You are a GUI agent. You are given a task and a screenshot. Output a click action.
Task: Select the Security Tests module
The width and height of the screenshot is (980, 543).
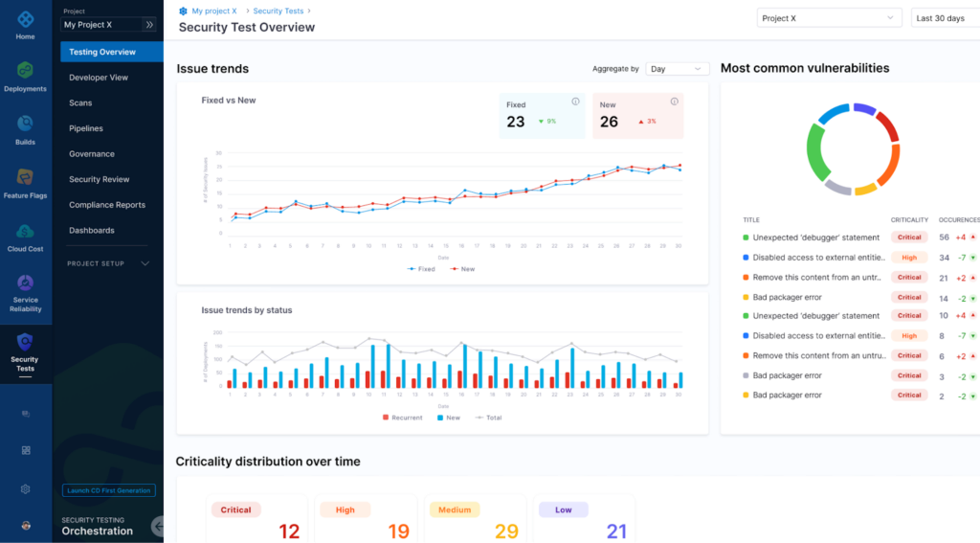pyautogui.click(x=25, y=353)
